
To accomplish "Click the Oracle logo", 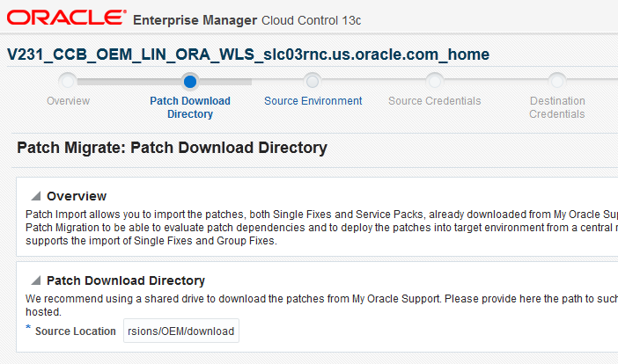I will 67,18.
